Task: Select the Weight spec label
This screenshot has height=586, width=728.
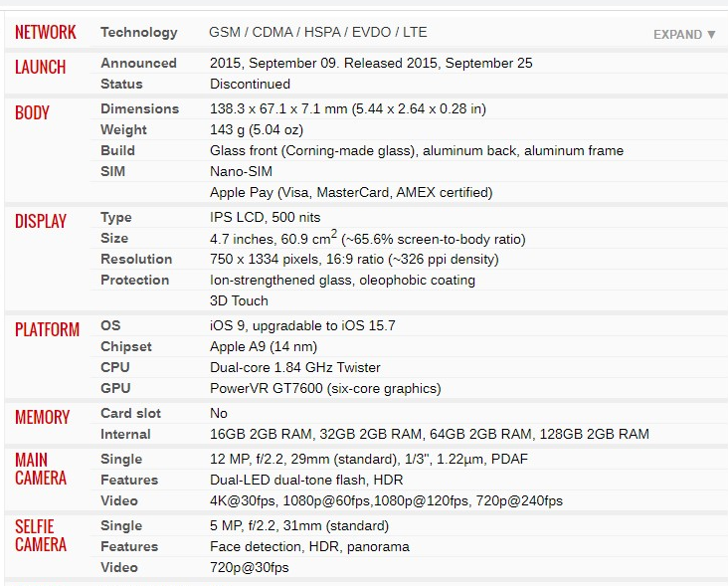Action: pyautogui.click(x=123, y=129)
